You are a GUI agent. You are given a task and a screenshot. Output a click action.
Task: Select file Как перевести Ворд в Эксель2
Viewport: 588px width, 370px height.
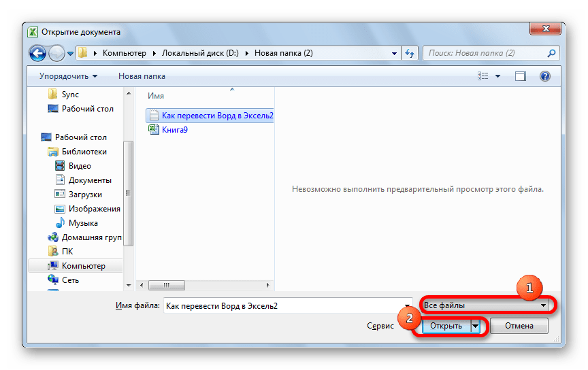tap(210, 116)
